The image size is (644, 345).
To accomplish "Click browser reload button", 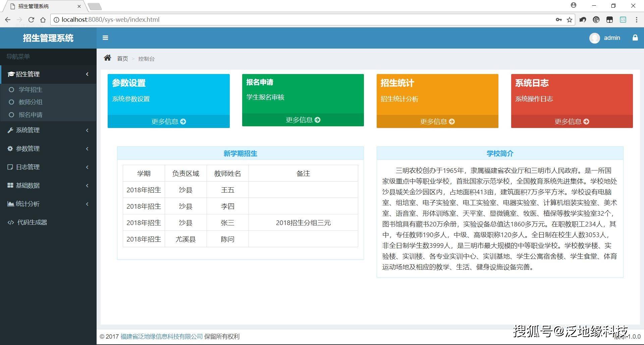I will [31, 20].
